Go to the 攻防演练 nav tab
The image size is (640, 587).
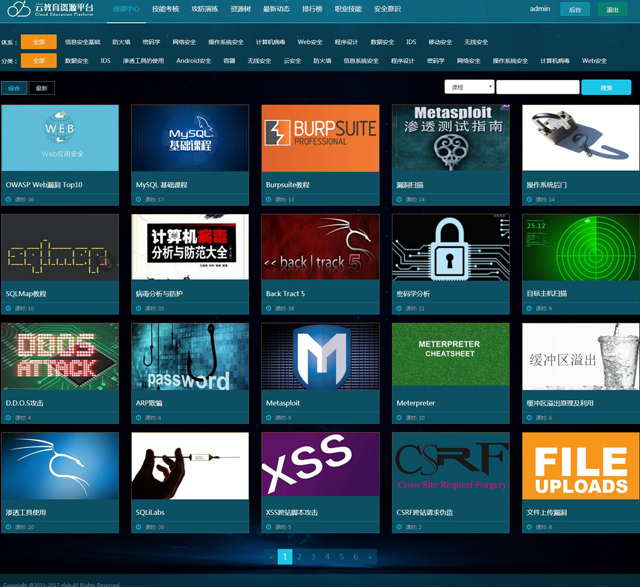pyautogui.click(x=205, y=9)
